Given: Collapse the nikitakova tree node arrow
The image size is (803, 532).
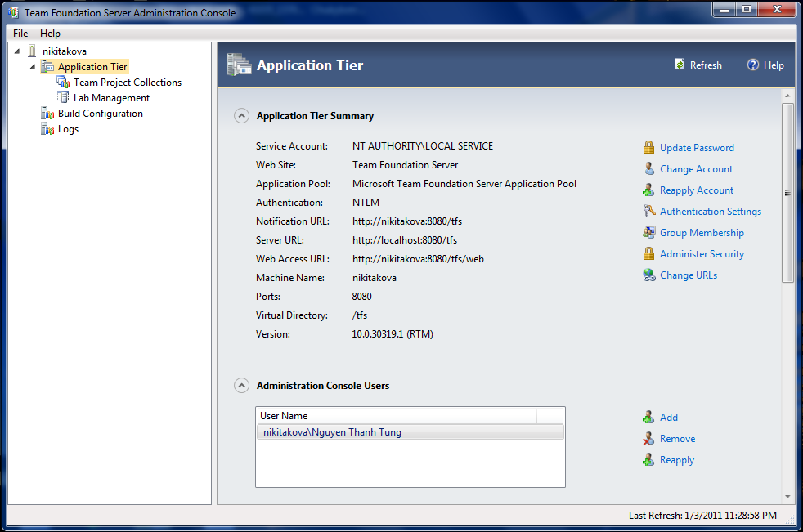Looking at the screenshot, I should coord(17,51).
